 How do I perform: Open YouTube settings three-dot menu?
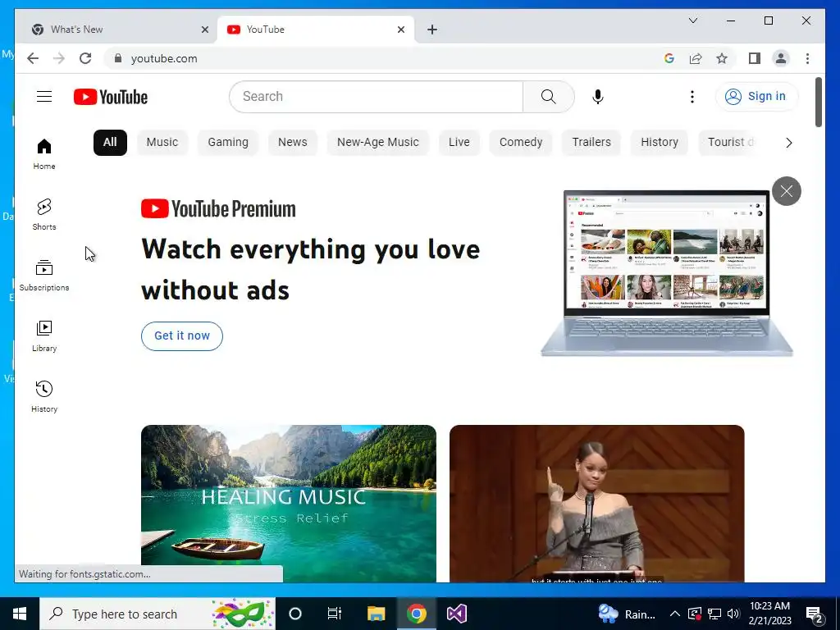tap(692, 97)
